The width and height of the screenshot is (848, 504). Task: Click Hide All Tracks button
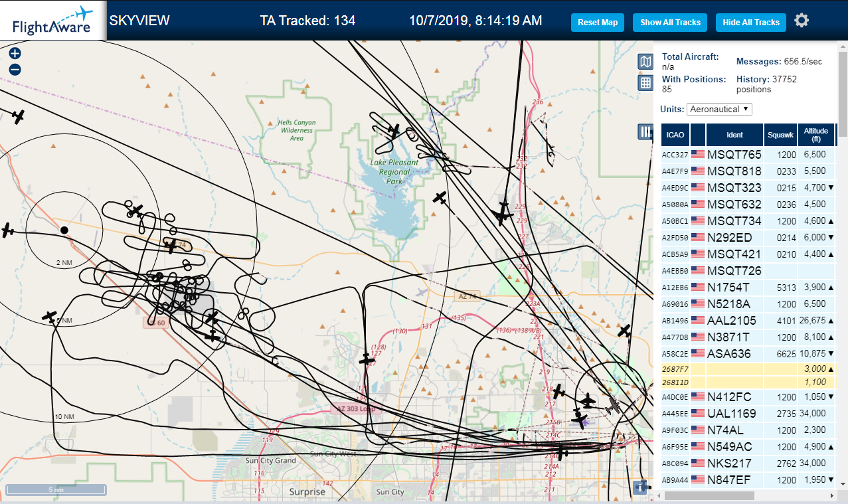tap(751, 22)
